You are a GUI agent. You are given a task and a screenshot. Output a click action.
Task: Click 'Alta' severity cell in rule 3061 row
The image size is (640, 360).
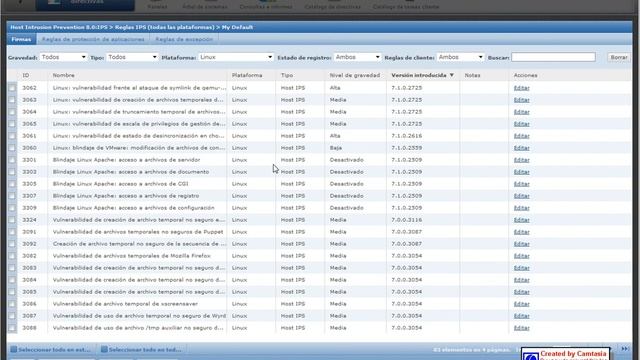[x=335, y=136]
